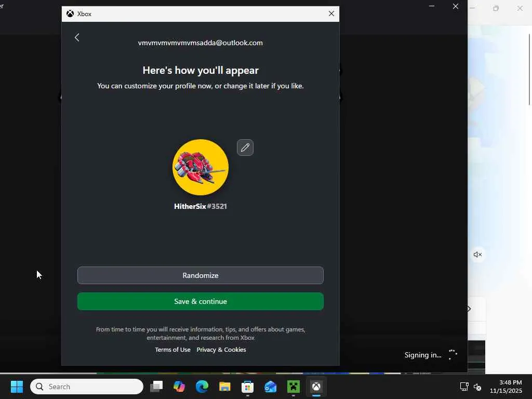Close the rightmost background window
Viewport: 532px width, 399px height.
coord(520,8)
